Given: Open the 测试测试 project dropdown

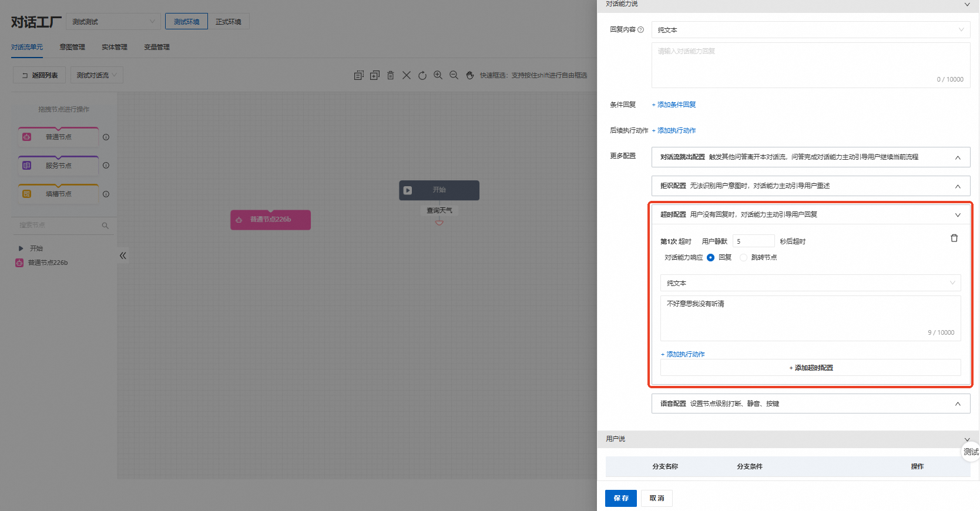Looking at the screenshot, I should click(x=113, y=22).
